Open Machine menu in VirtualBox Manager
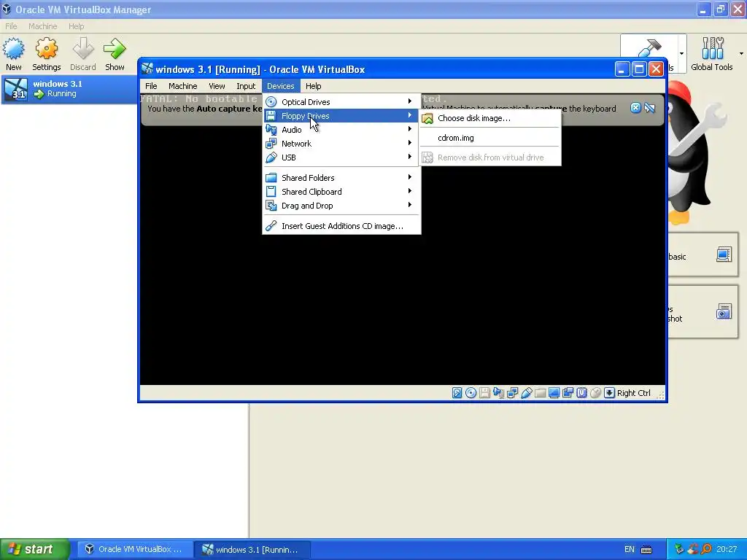The width and height of the screenshot is (747, 560). coord(42,26)
